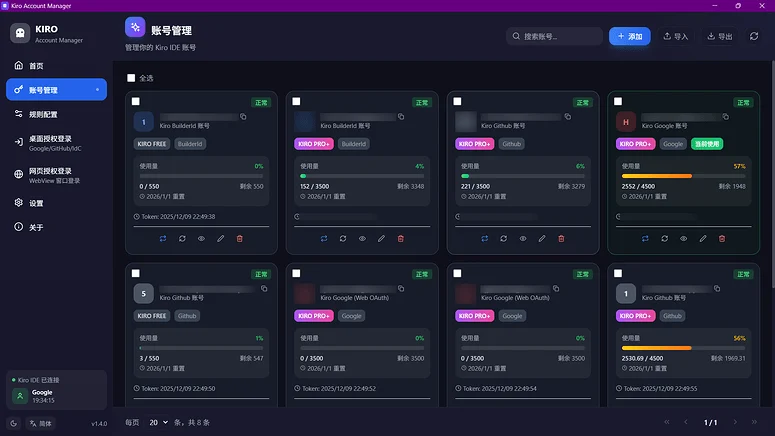Open the 每页 20 page-size dropdown

[x=158, y=423]
